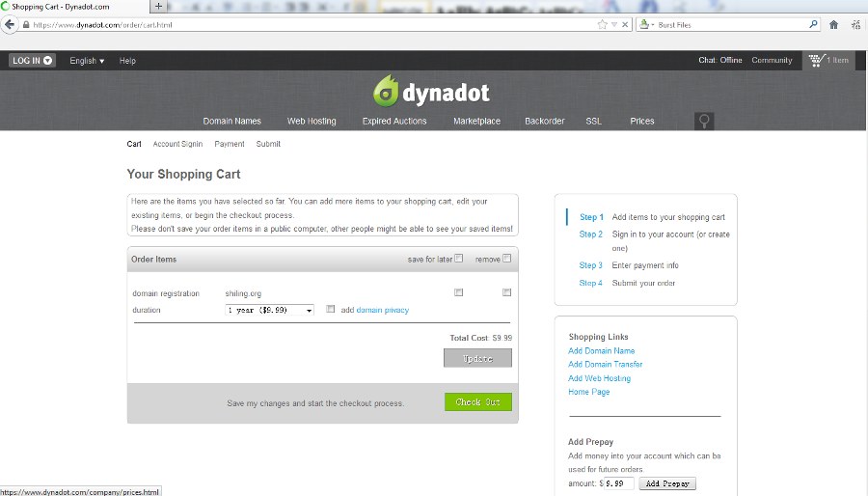Open the Community link
Image resolution: width=868 pixels, height=496 pixels.
[x=772, y=60]
